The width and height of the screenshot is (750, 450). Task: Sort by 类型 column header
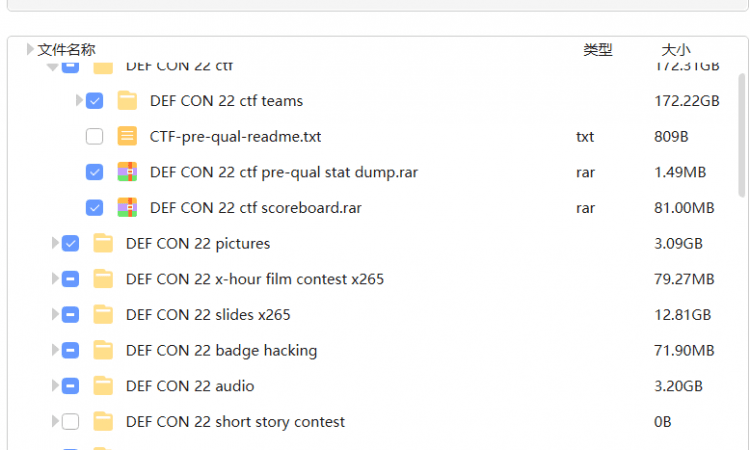coord(597,49)
